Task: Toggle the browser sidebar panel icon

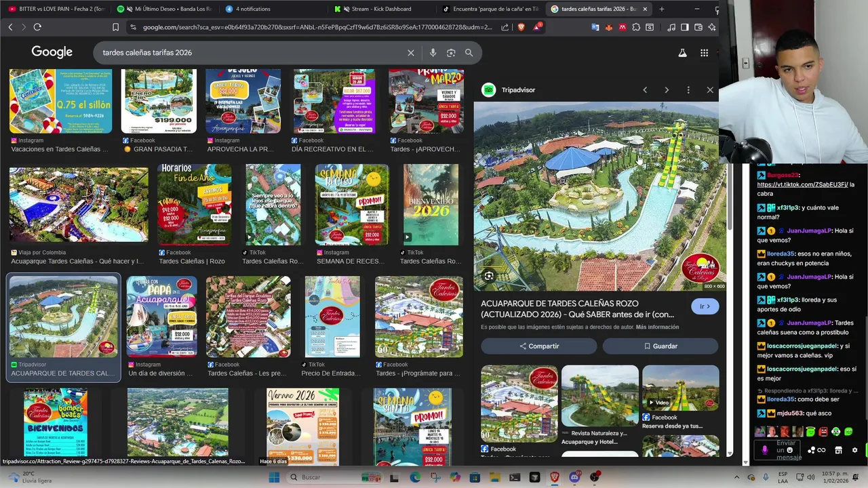Action: coord(685,27)
